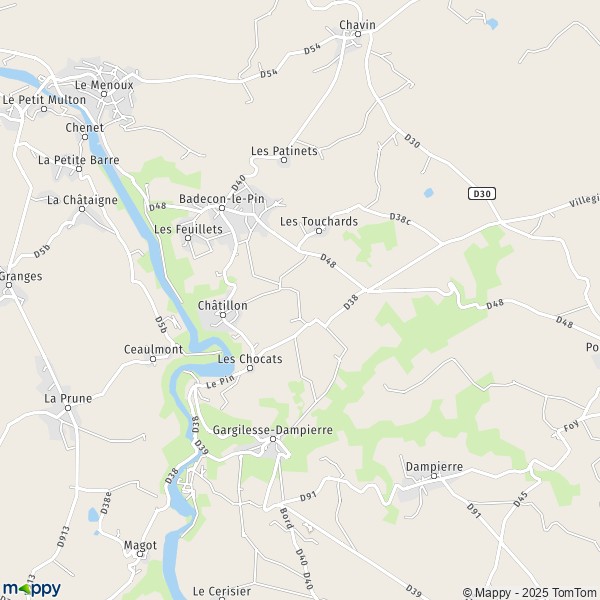Select the Les Feuillets label

188,229
